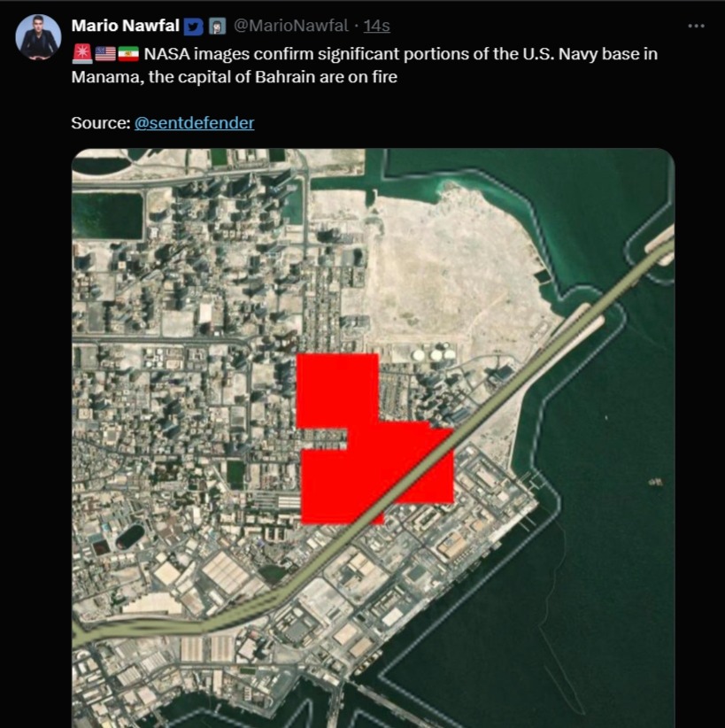
Task: Follow the @sentdefender source mention
Action: coord(194,123)
